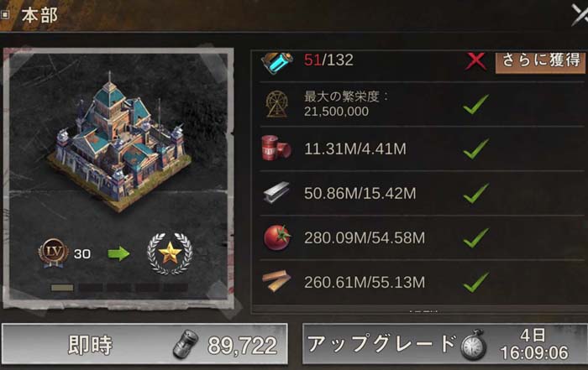Tap the さらに獲得 button
Viewport: 588px width, 370px height.
pyautogui.click(x=540, y=62)
